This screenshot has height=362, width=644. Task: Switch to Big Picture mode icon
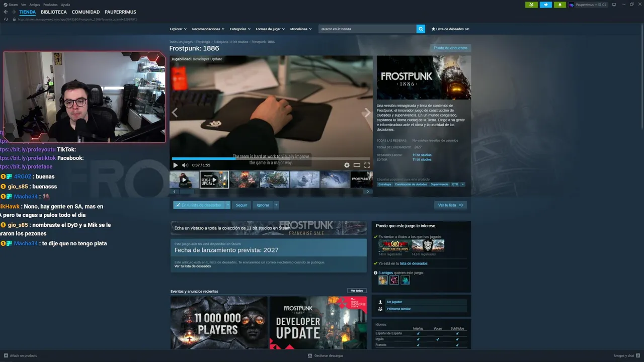click(x=614, y=5)
